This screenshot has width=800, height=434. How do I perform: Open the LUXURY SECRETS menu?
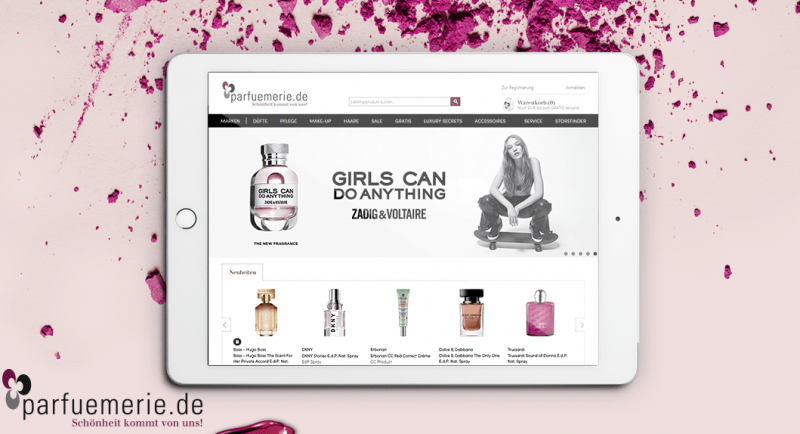click(x=443, y=121)
